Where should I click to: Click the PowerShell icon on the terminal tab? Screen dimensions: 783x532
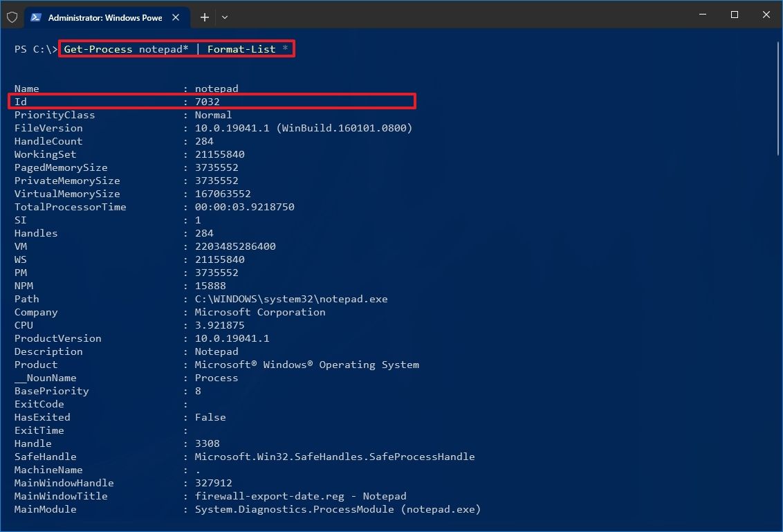(x=37, y=17)
